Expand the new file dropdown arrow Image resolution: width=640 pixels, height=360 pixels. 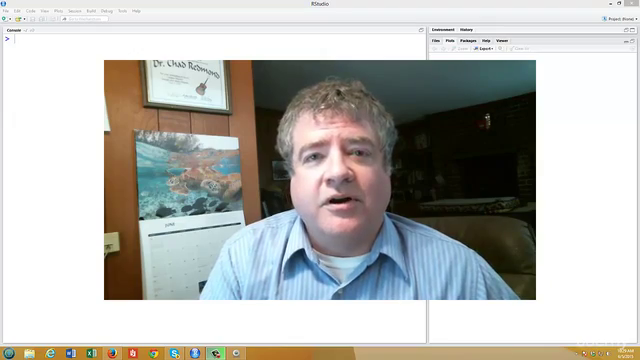pyautogui.click(x=10, y=19)
